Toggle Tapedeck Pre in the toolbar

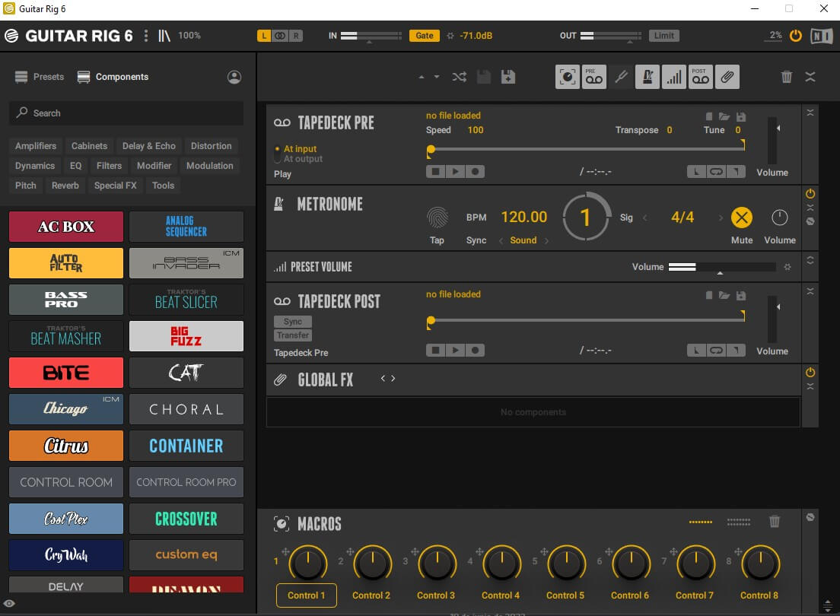[x=594, y=77]
